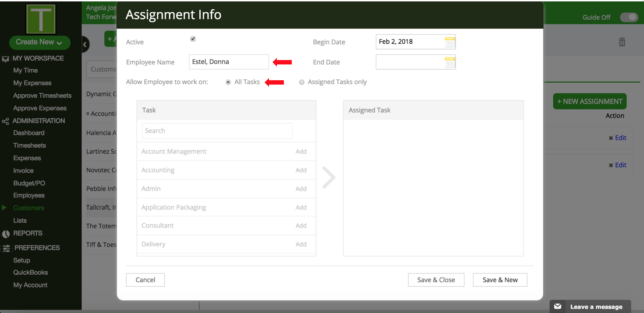This screenshot has height=313, width=644.
Task: Click the green T app logo
Action: (x=41, y=19)
